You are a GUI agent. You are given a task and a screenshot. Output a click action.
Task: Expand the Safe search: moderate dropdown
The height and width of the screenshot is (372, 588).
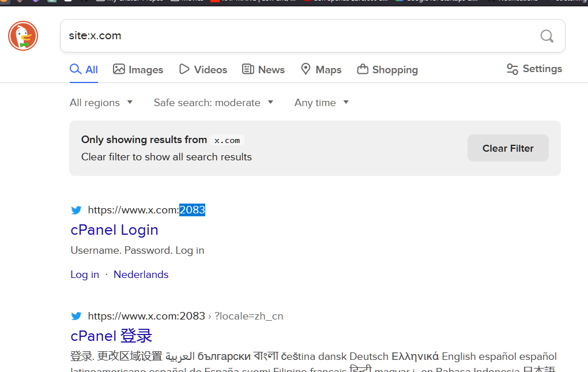[213, 103]
